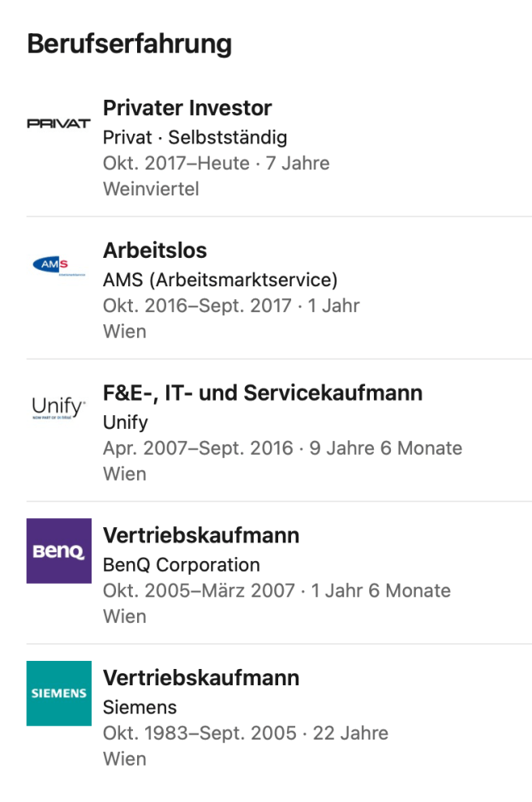Click the Siemens company name text
The width and height of the screenshot is (532, 802).
(x=139, y=707)
